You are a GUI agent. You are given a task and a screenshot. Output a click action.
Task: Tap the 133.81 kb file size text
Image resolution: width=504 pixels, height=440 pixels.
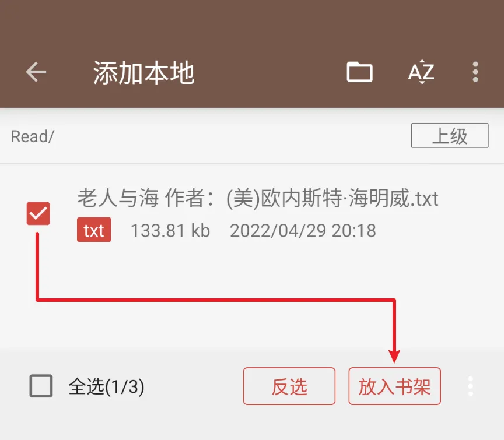click(x=170, y=231)
